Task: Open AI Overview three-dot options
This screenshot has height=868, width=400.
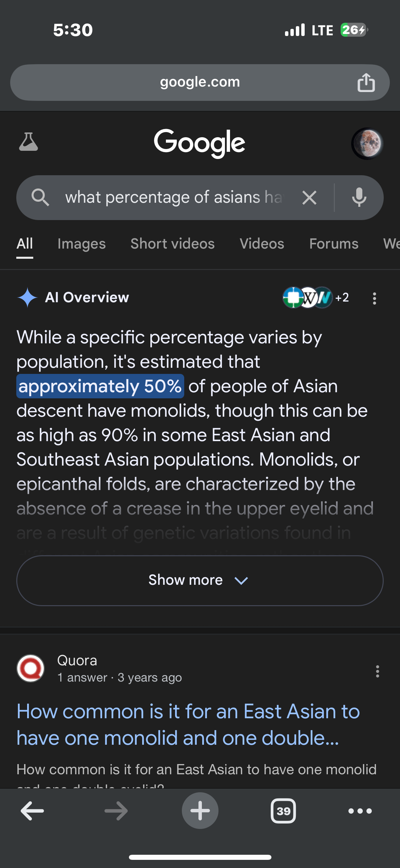Action: click(375, 299)
